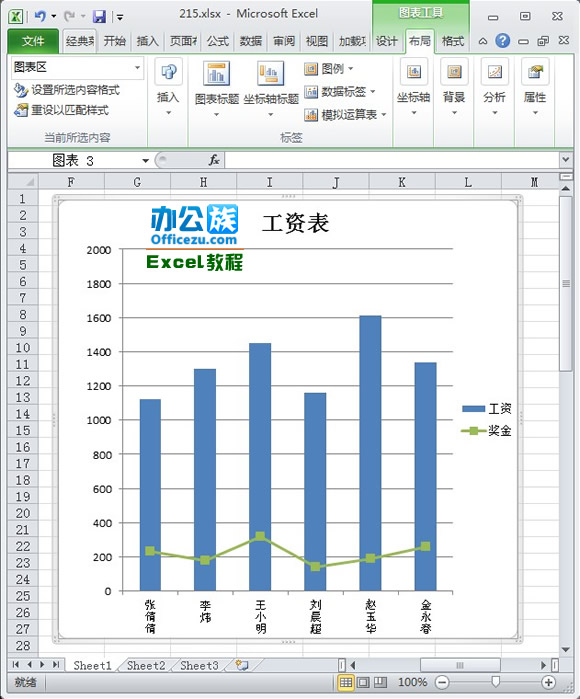Screen dimensions: 580x699
Task: Open the 文件 File tab
Action: 33,41
